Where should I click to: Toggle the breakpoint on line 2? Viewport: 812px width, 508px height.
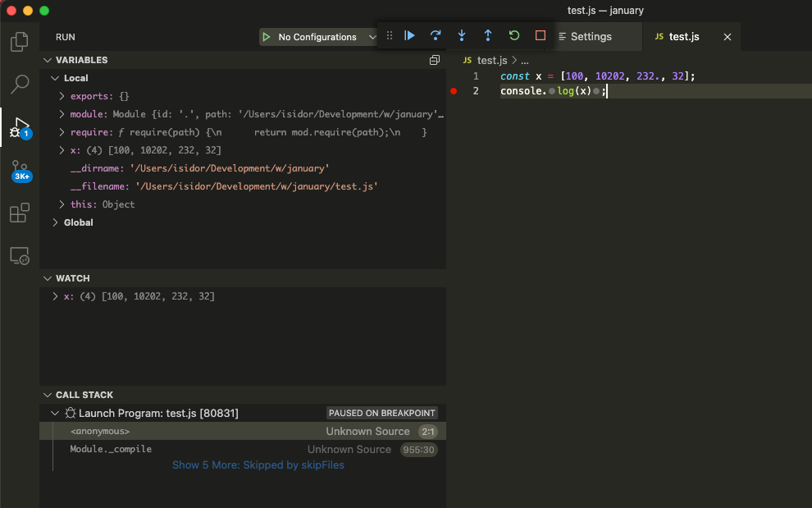click(453, 91)
